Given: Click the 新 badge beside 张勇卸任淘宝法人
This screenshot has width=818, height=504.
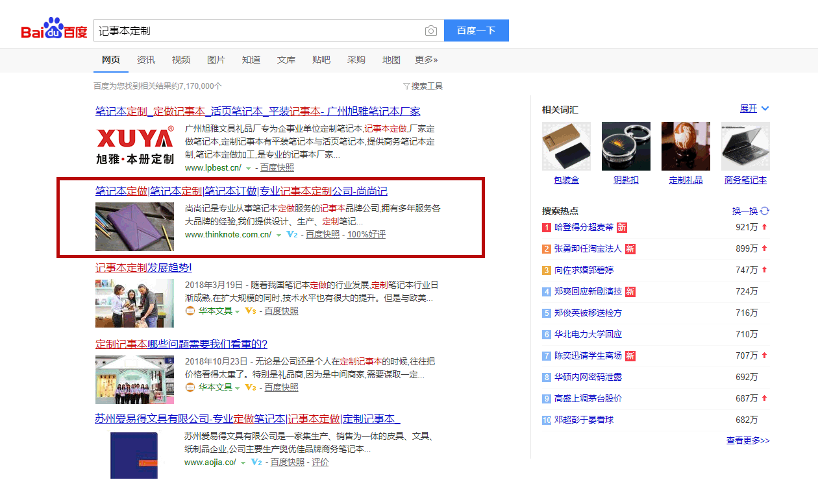Looking at the screenshot, I should (630, 249).
